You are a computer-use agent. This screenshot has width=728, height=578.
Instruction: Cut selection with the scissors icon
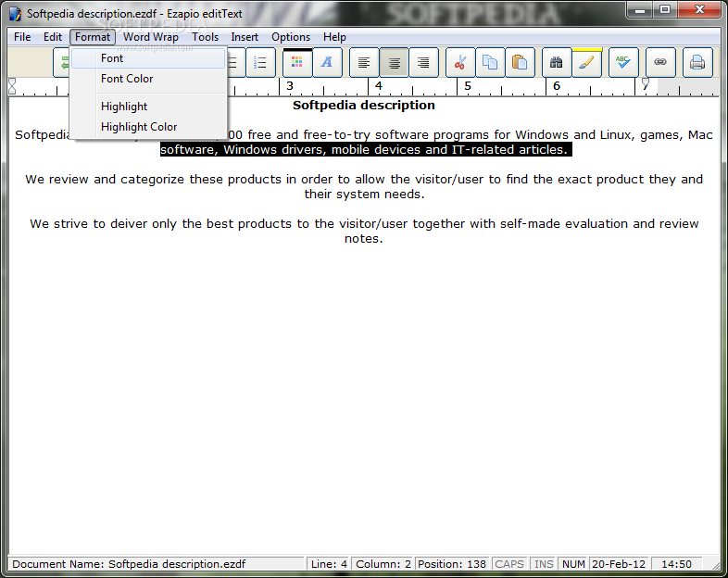(460, 63)
